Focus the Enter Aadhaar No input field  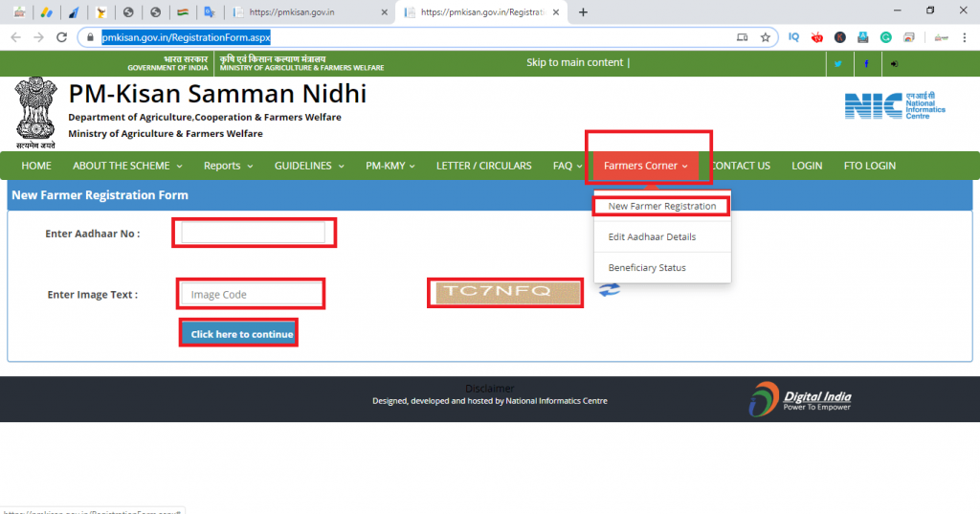253,233
